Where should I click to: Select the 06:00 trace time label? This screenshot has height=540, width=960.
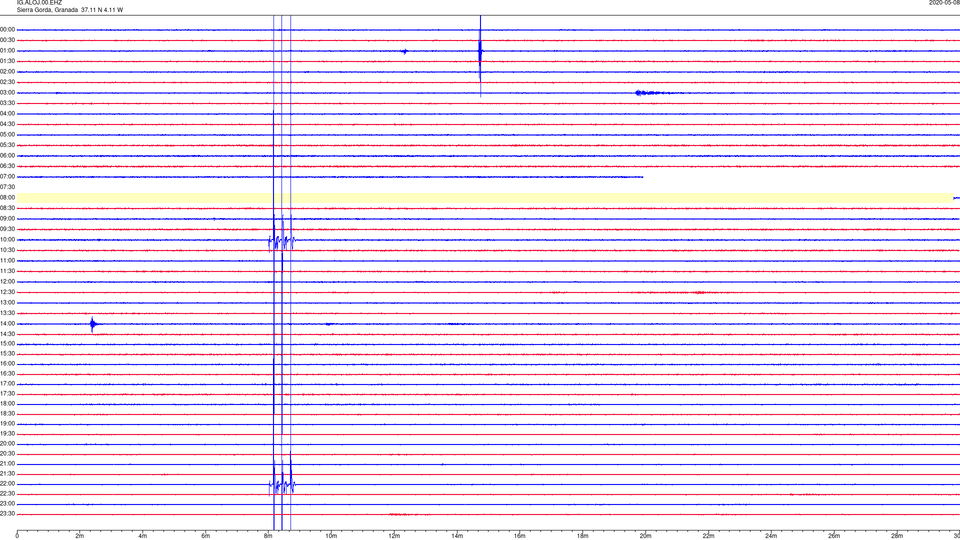[x=7, y=156]
